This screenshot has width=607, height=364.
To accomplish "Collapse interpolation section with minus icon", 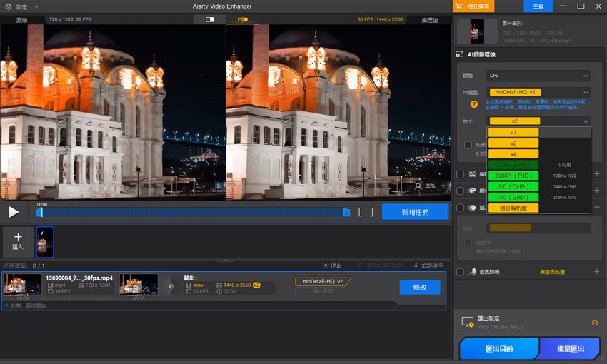I will click(x=597, y=207).
